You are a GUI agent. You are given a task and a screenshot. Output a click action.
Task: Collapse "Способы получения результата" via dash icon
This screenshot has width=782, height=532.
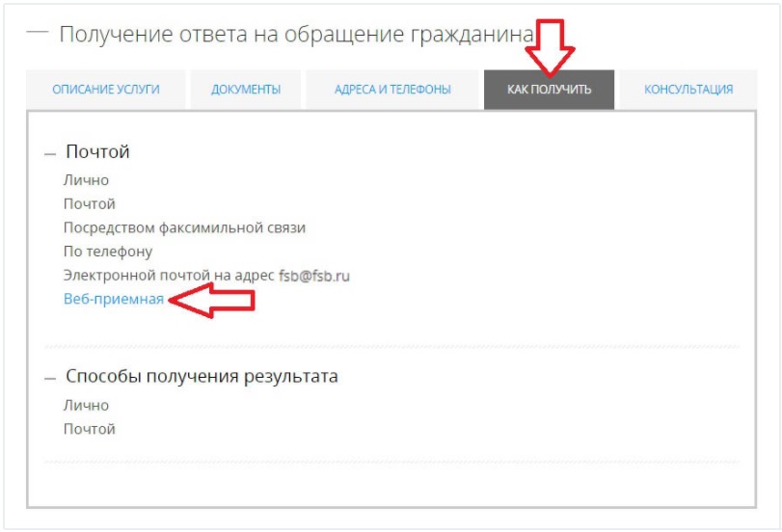pyautogui.click(x=50, y=378)
